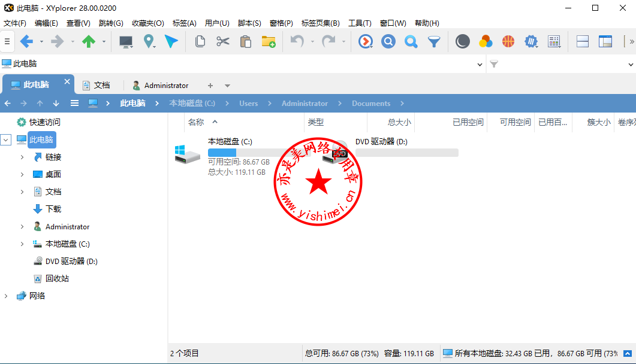Click the filter funnel toolbar icon
The height and width of the screenshot is (364, 636).
click(433, 41)
